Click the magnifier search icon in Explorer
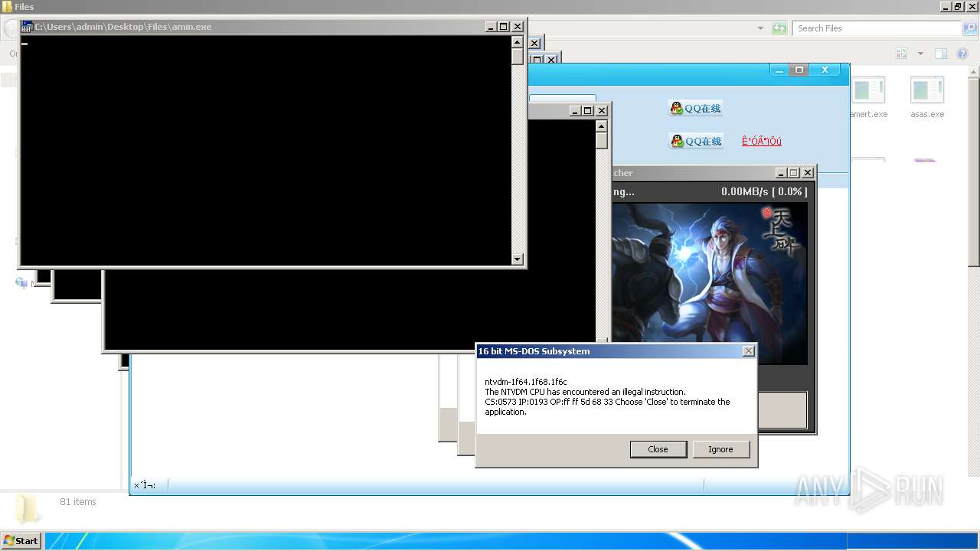Viewport: 980px width, 551px height. 969,28
